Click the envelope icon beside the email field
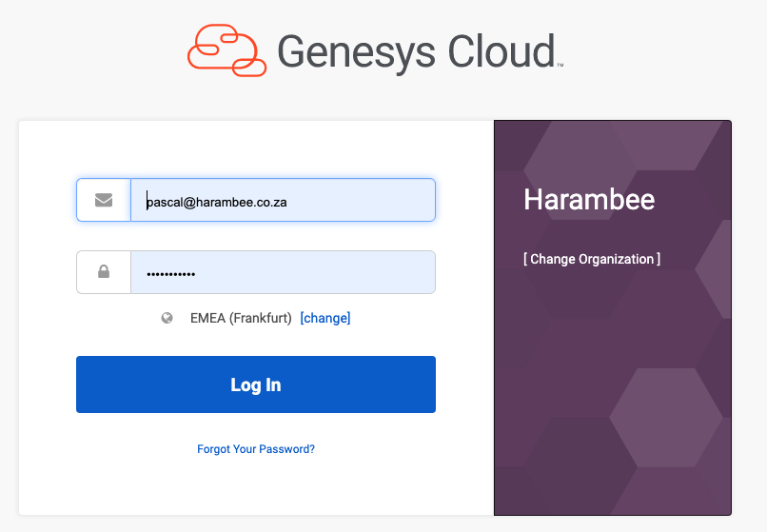The width and height of the screenshot is (767, 532). point(104,200)
